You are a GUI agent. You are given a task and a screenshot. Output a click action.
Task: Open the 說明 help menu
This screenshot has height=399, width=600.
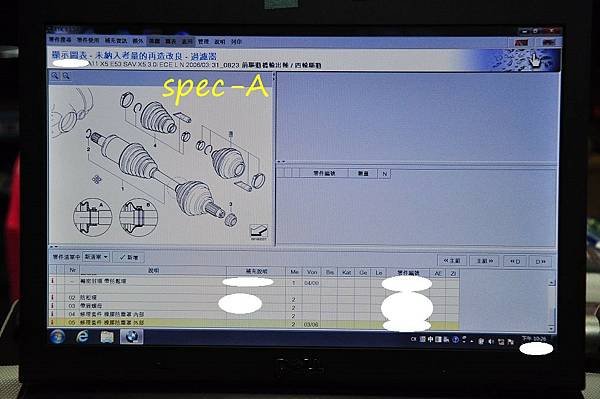[220, 41]
